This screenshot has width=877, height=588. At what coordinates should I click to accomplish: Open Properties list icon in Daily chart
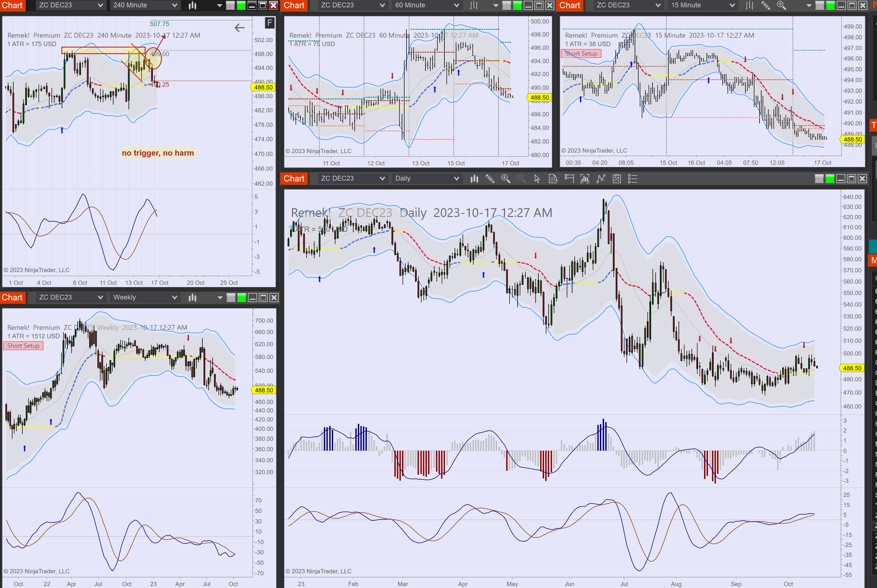click(x=632, y=179)
